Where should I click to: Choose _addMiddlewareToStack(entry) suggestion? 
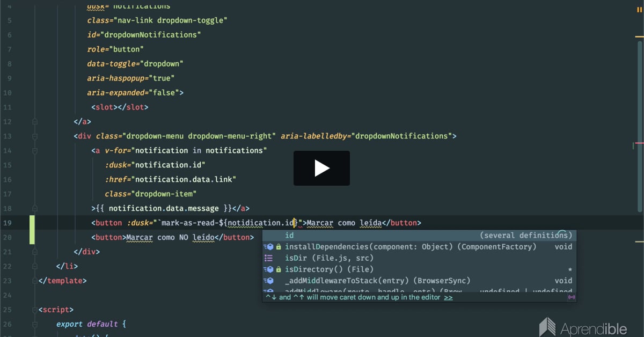419,281
